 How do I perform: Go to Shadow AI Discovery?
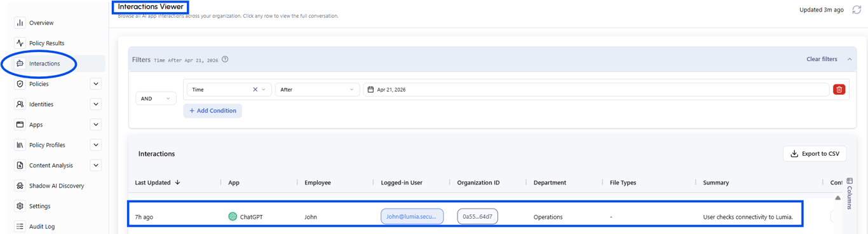(57, 186)
